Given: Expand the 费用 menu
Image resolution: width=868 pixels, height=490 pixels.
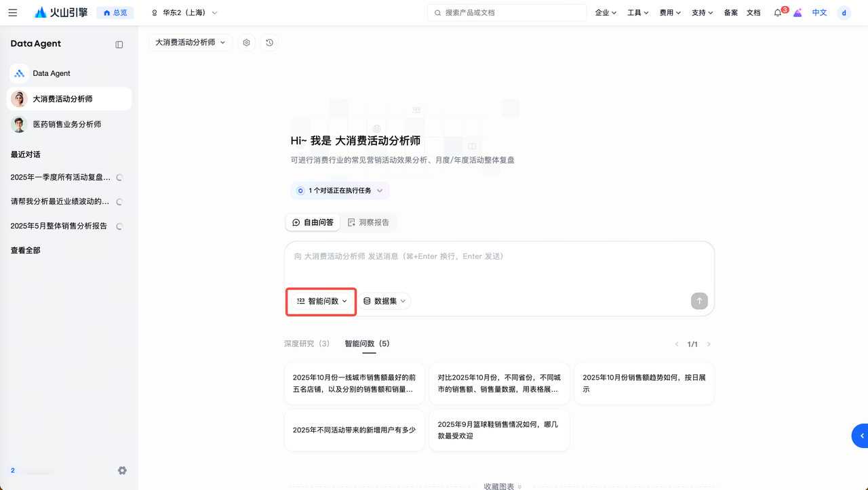Looking at the screenshot, I should (670, 13).
